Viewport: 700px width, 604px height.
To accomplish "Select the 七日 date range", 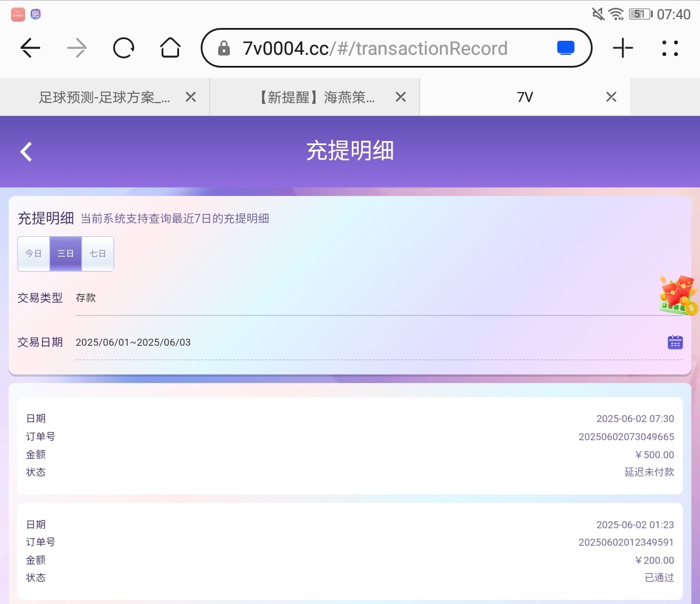I will point(97,254).
